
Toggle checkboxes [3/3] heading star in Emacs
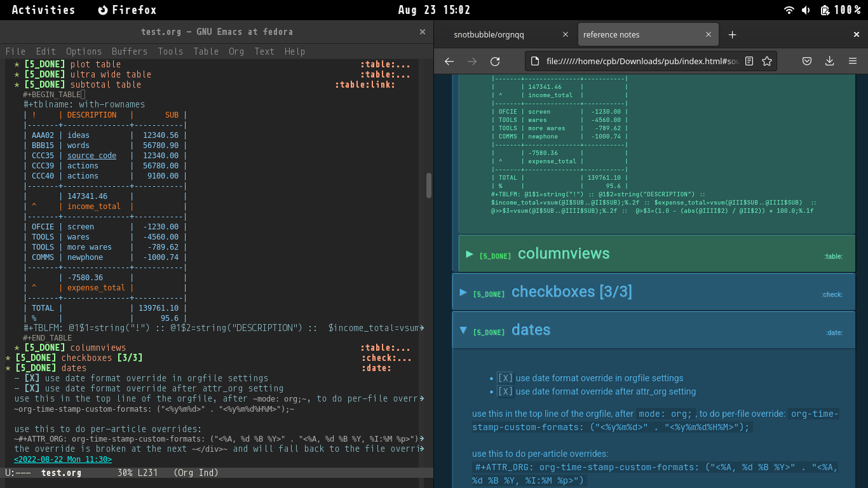9,358
